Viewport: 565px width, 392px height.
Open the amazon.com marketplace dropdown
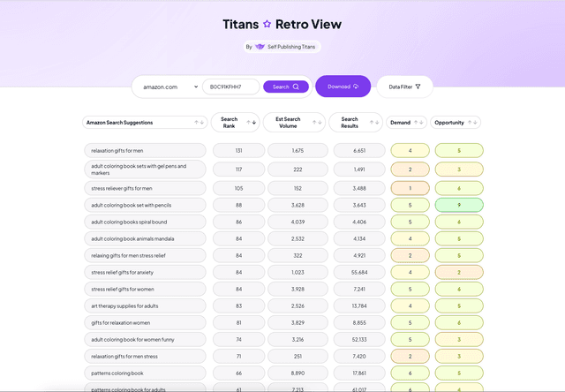(x=170, y=87)
